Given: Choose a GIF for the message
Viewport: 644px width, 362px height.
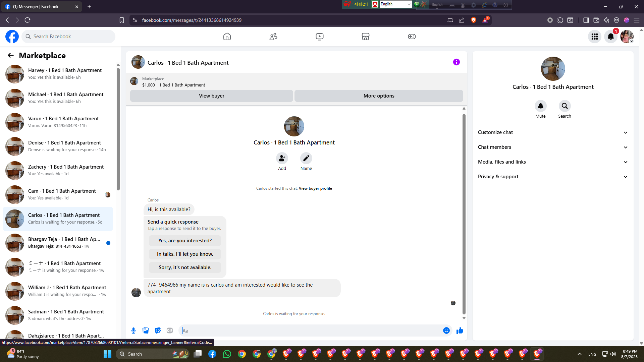Looking at the screenshot, I should 170,330.
